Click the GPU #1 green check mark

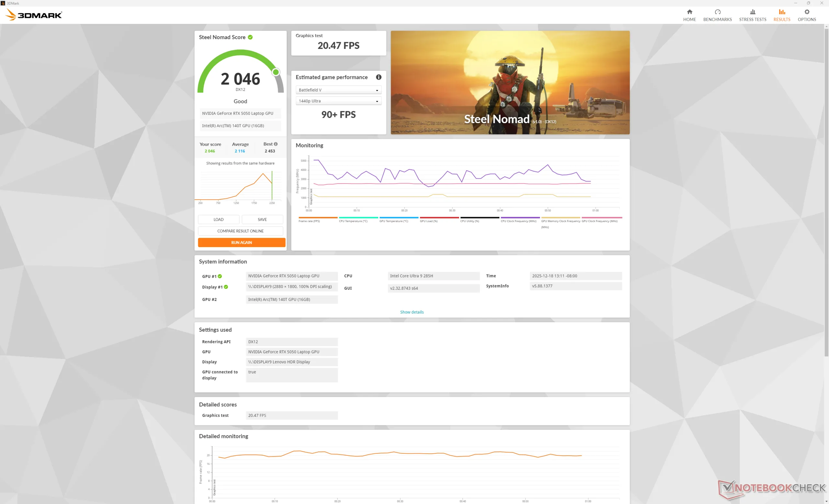pos(220,276)
